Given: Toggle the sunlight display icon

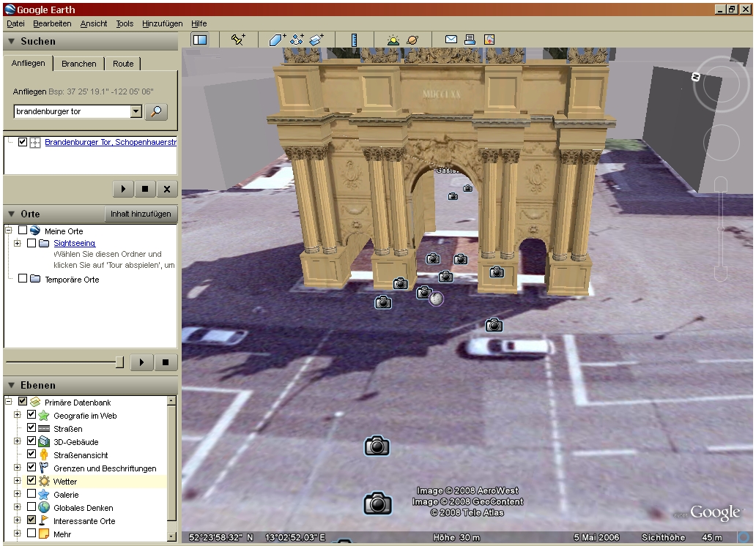Looking at the screenshot, I should point(393,40).
